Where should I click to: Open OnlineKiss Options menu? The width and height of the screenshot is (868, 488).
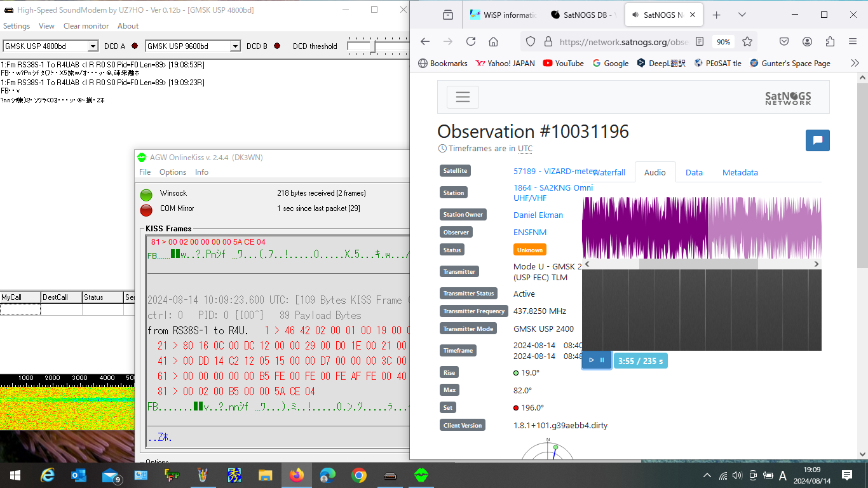tap(173, 172)
